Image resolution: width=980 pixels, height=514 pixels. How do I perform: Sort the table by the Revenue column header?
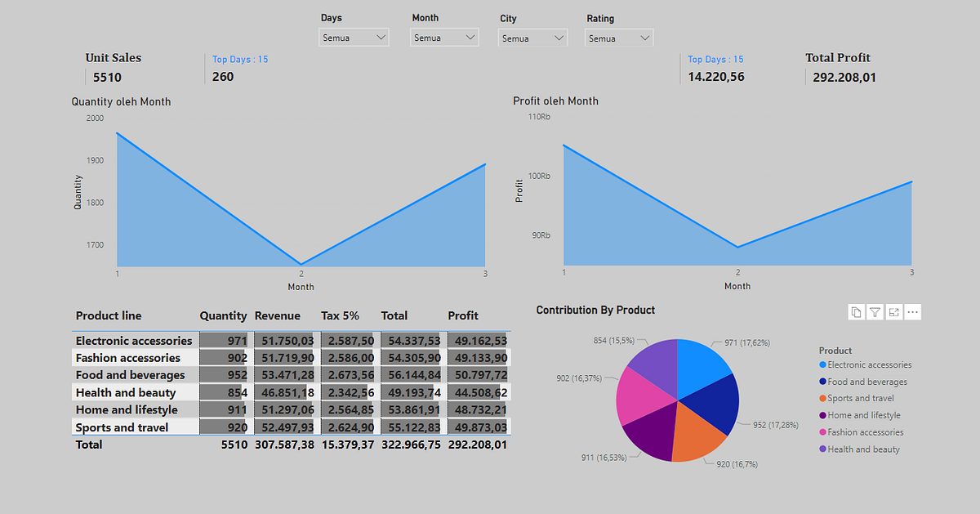point(278,315)
